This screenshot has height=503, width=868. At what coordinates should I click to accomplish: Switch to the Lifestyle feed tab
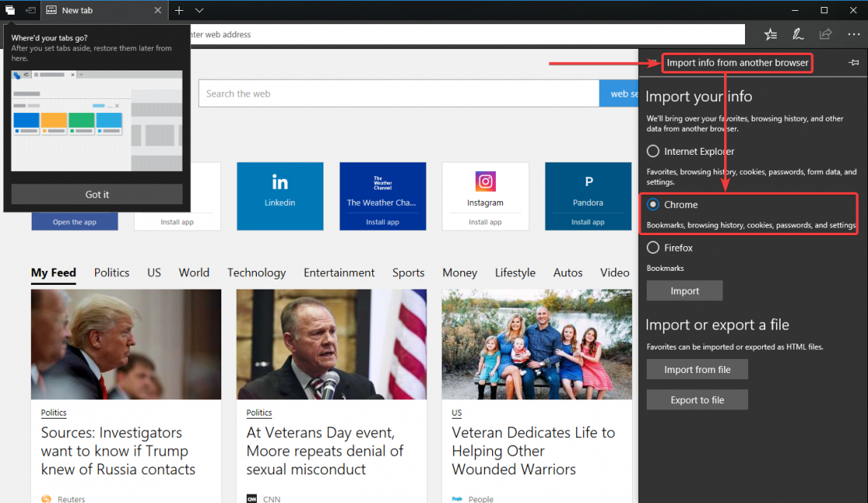(x=515, y=272)
